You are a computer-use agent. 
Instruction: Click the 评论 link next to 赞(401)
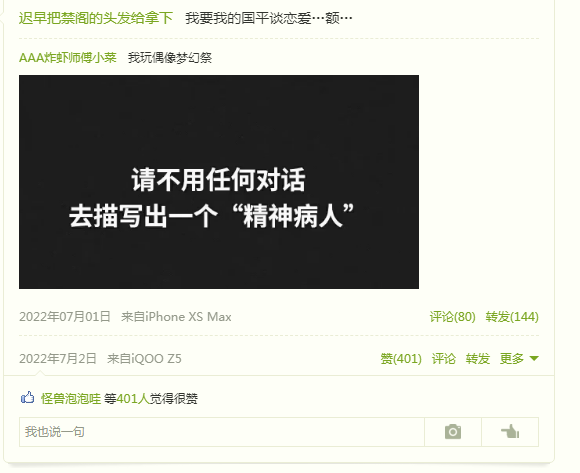(x=444, y=358)
